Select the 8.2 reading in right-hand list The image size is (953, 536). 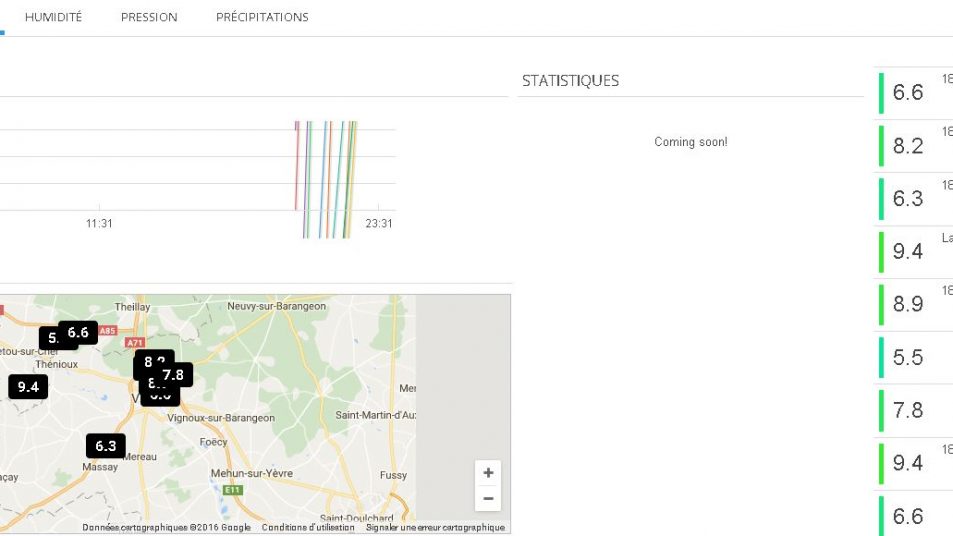click(x=908, y=146)
